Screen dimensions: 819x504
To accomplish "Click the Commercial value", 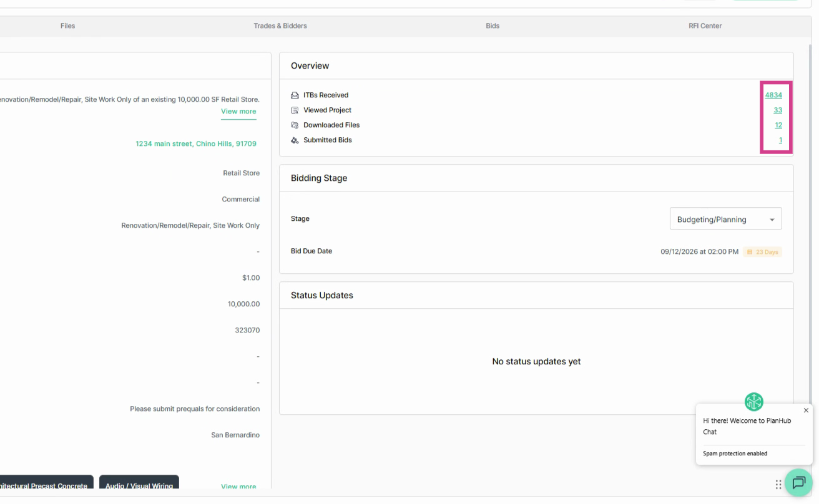I will click(241, 200).
